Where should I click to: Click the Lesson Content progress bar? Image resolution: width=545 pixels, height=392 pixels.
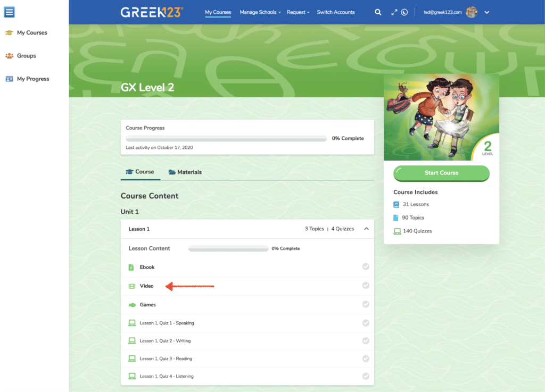coord(228,248)
